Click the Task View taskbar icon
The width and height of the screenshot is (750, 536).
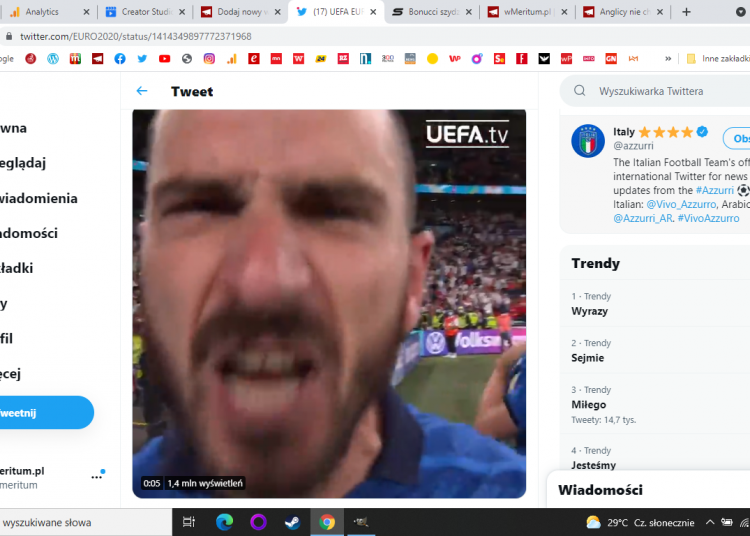coord(189,522)
